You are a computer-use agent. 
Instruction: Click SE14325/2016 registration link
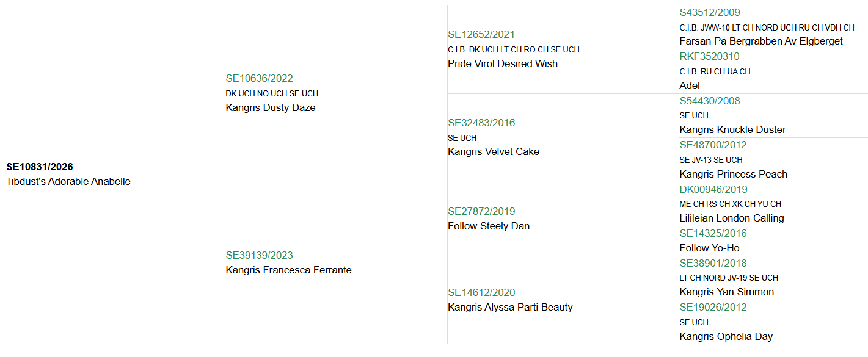click(x=713, y=233)
